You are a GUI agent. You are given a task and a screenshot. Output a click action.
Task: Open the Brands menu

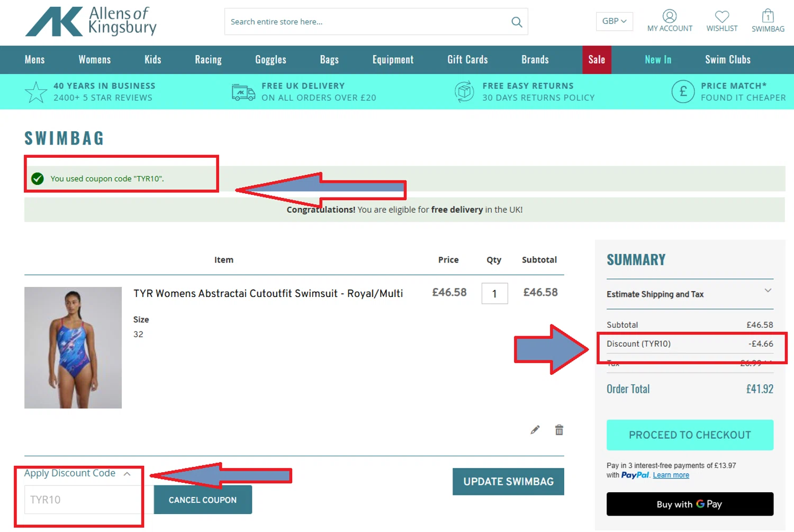[x=535, y=59]
